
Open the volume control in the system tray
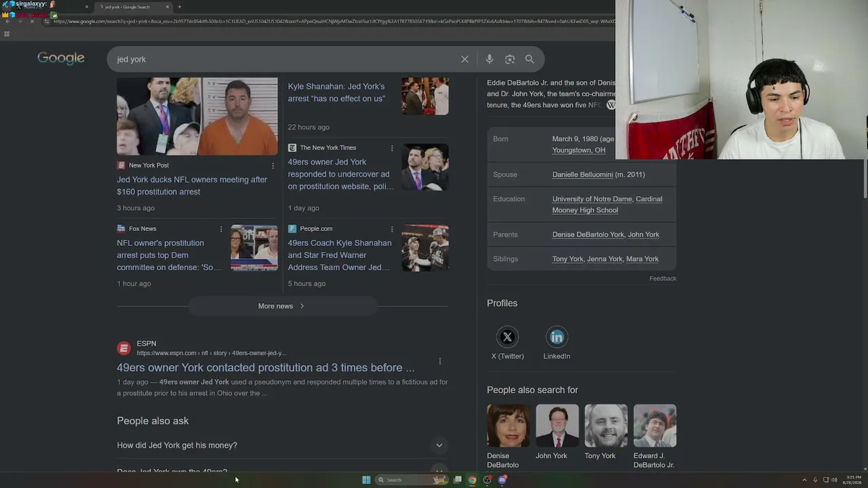point(834,480)
